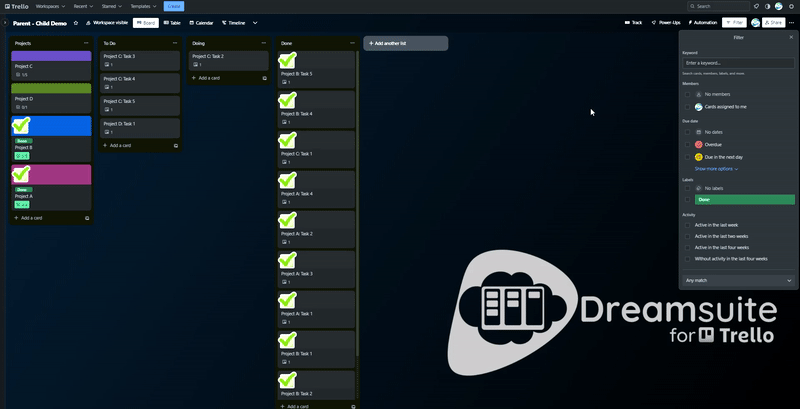800x409 pixels.
Task: Click the purple cover on Project C
Action: (x=51, y=56)
